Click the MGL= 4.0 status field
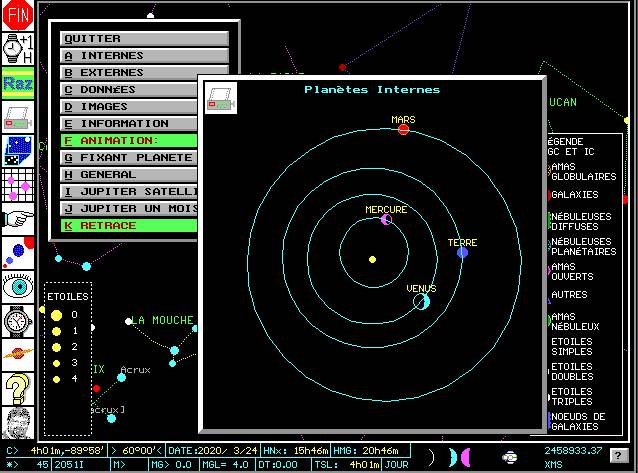638x473 pixels. pos(225,464)
